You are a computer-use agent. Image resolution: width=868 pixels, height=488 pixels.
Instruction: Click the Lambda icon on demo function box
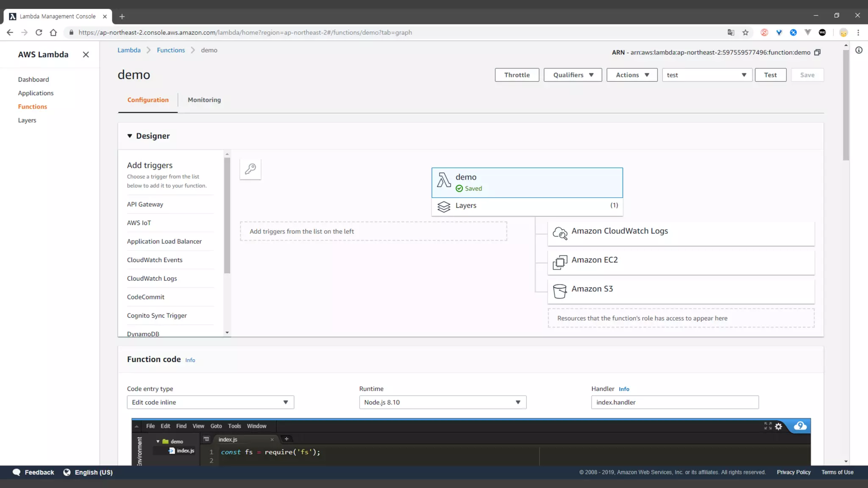444,180
